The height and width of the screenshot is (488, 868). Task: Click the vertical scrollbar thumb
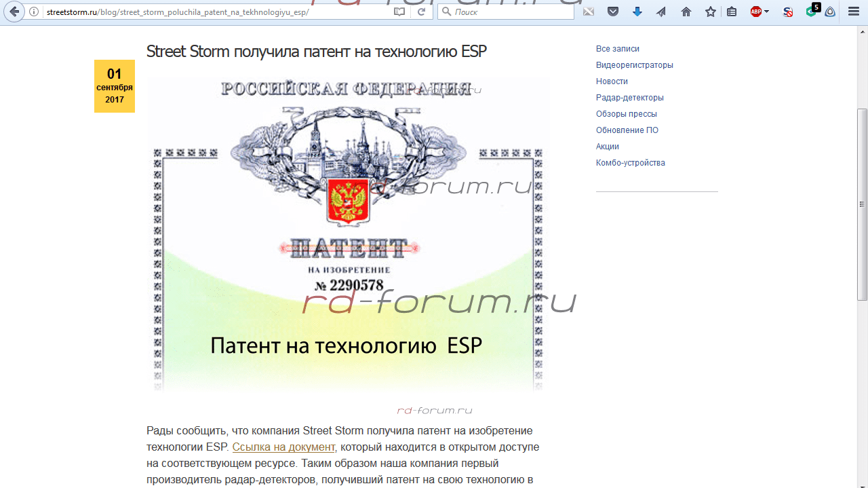click(x=862, y=204)
